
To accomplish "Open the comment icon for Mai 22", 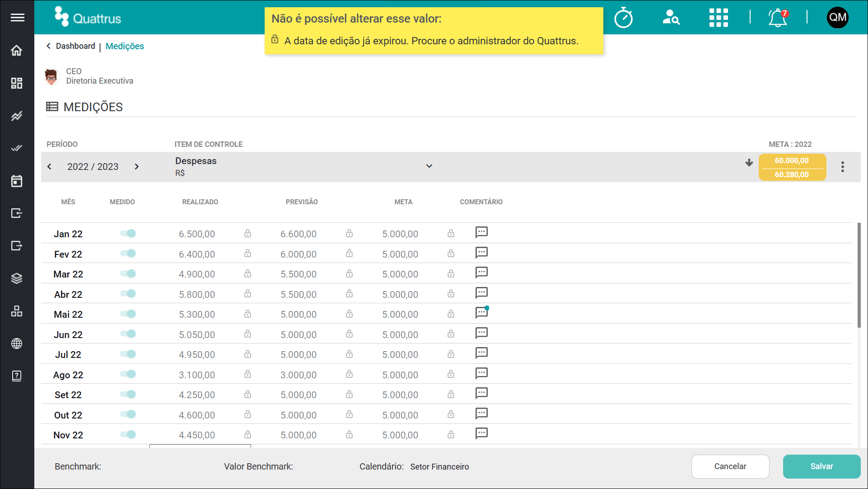I will [x=481, y=313].
